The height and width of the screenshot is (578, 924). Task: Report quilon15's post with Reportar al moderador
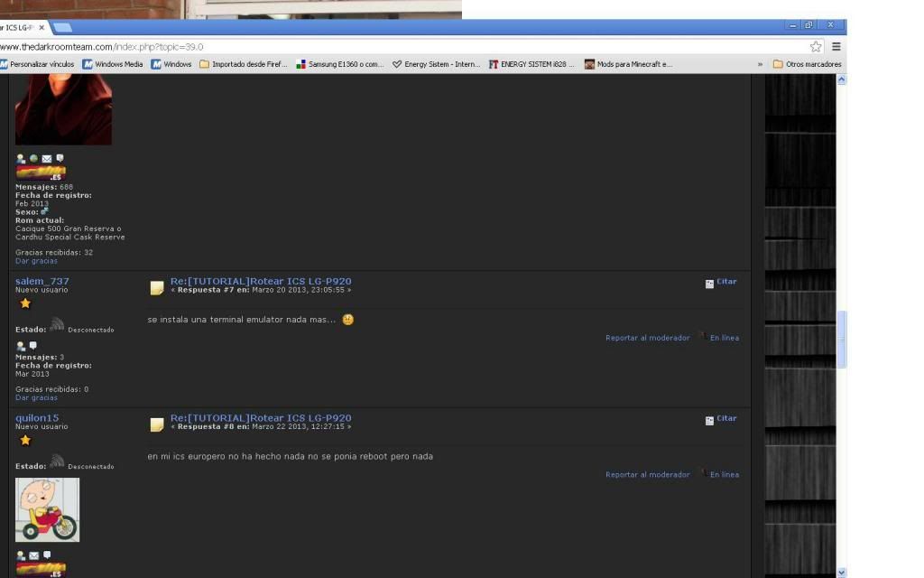point(647,474)
